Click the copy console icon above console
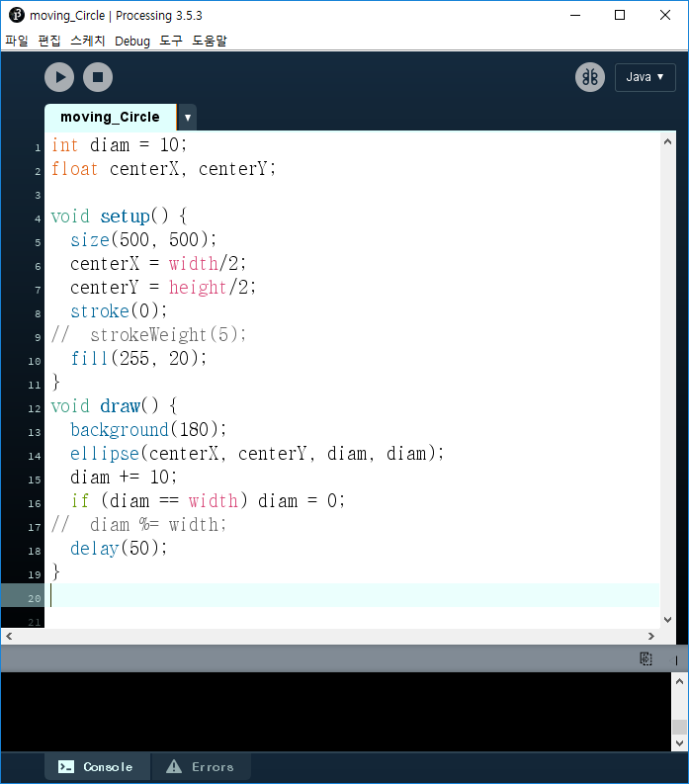This screenshot has height=784, width=689. point(646,658)
